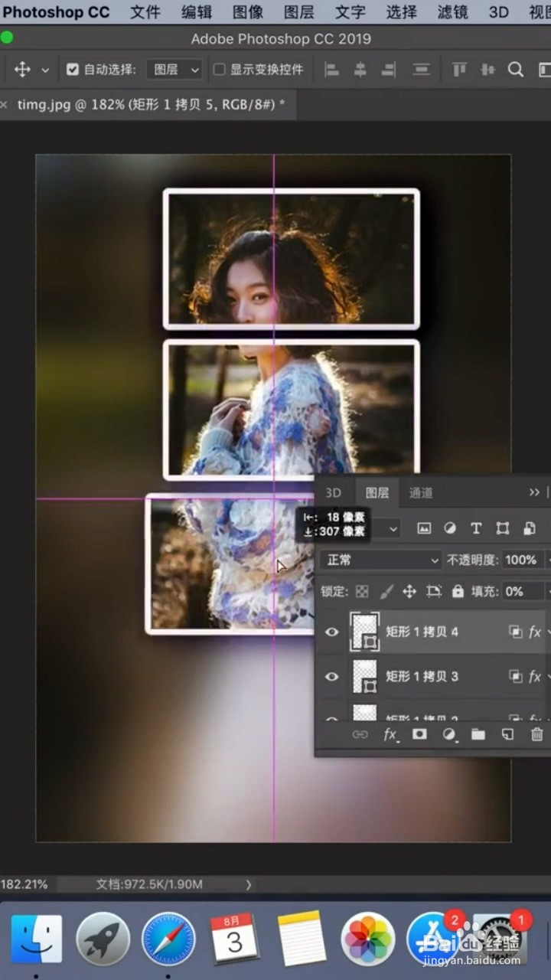The height and width of the screenshot is (980, 551).
Task: Switch to the 通道 panel tab
Action: [x=421, y=492]
